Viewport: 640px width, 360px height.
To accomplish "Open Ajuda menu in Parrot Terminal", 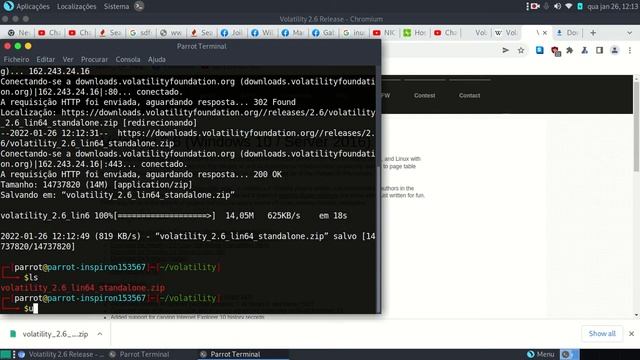I will 157,59.
